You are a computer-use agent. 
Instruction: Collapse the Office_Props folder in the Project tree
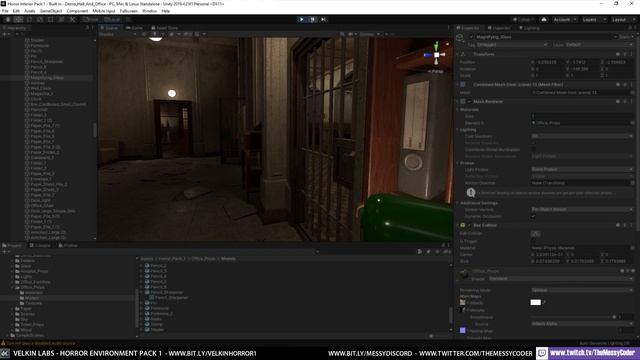(12, 287)
